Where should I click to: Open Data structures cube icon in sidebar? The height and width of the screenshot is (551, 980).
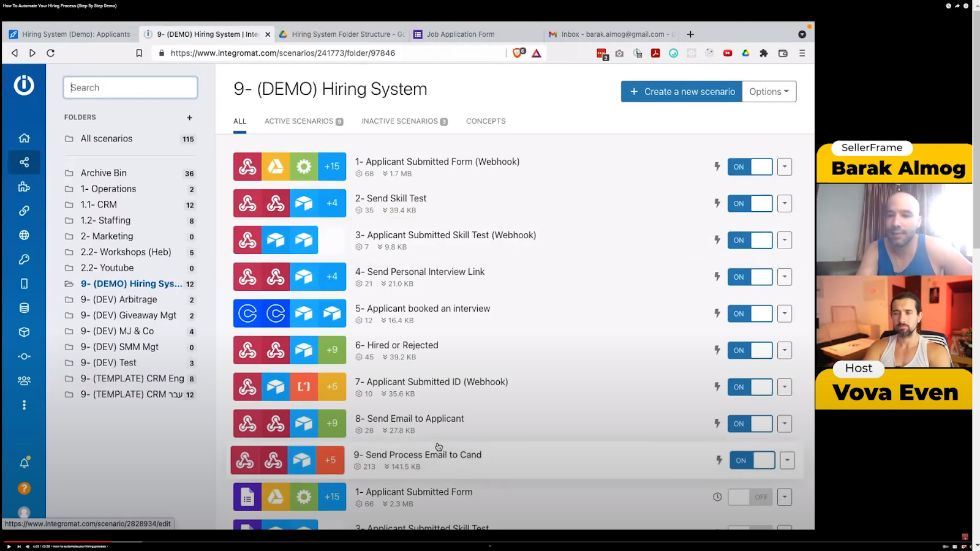point(24,332)
